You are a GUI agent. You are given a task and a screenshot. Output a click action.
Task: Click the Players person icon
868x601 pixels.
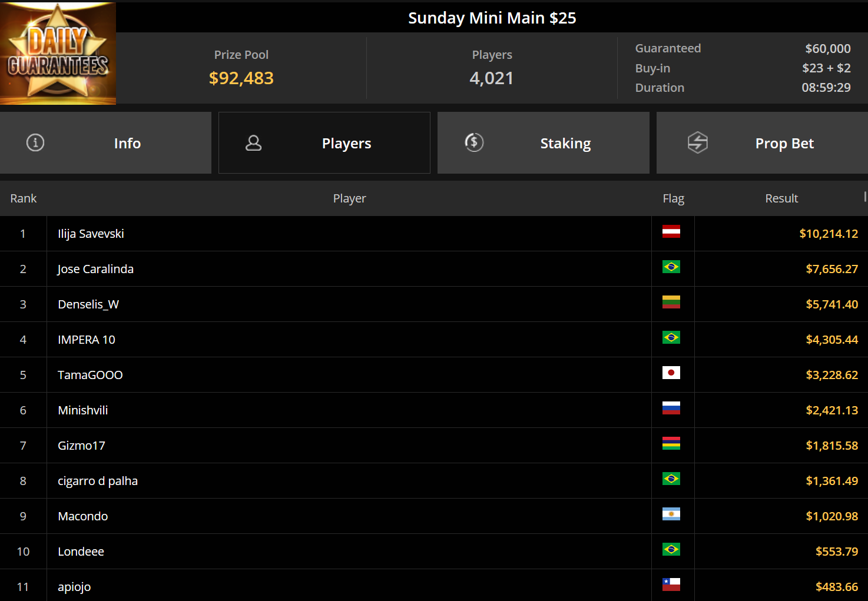click(254, 143)
